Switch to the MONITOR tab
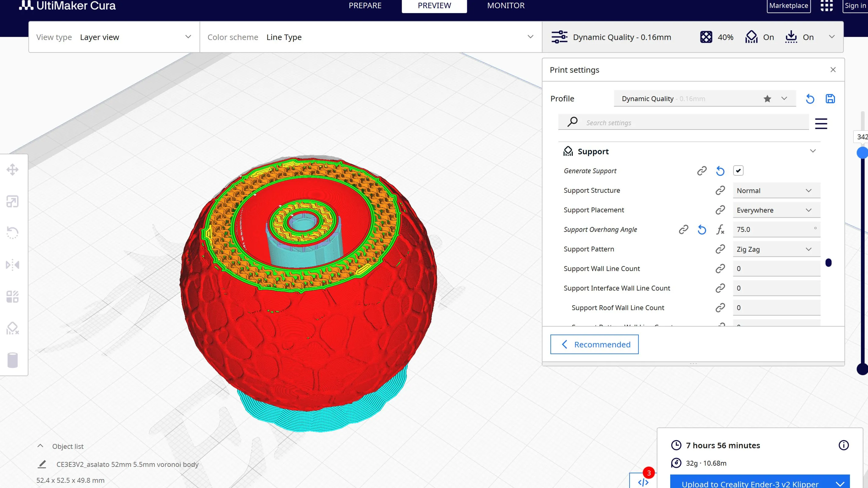 pos(506,6)
